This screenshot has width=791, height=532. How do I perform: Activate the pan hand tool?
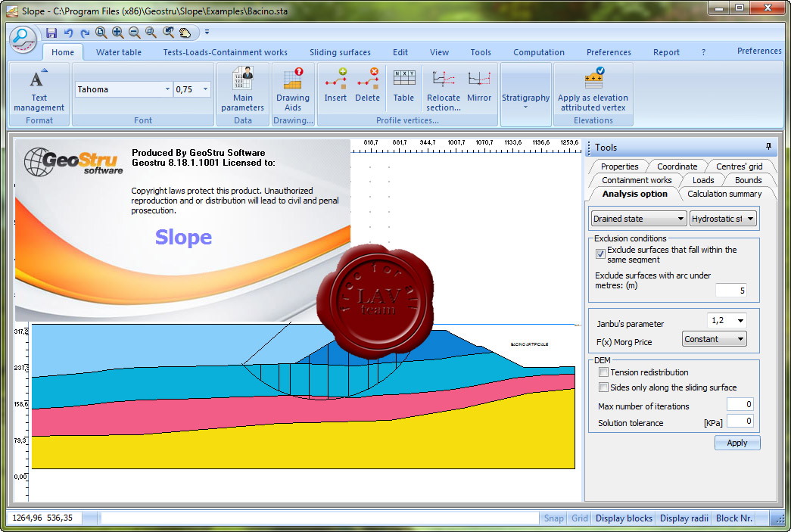tap(185, 33)
